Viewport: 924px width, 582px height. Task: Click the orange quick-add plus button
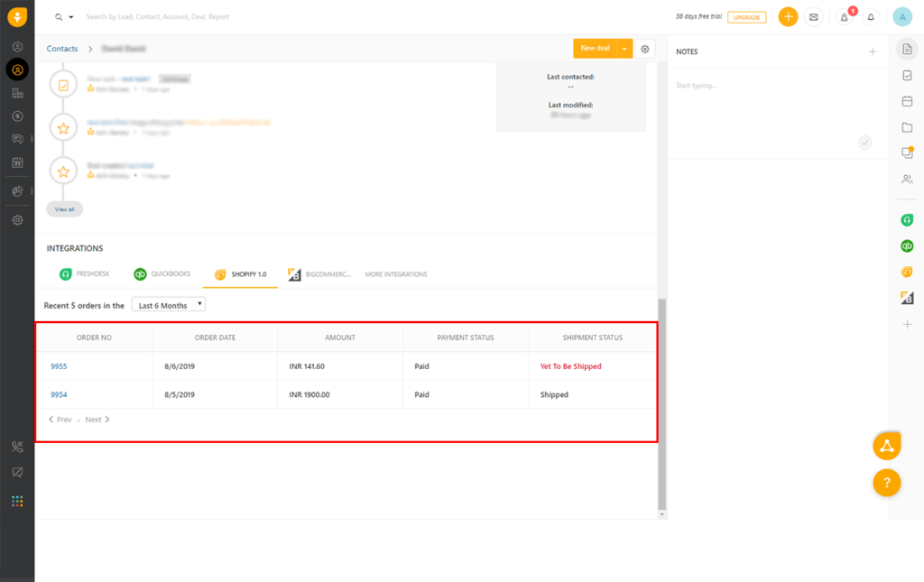788,17
